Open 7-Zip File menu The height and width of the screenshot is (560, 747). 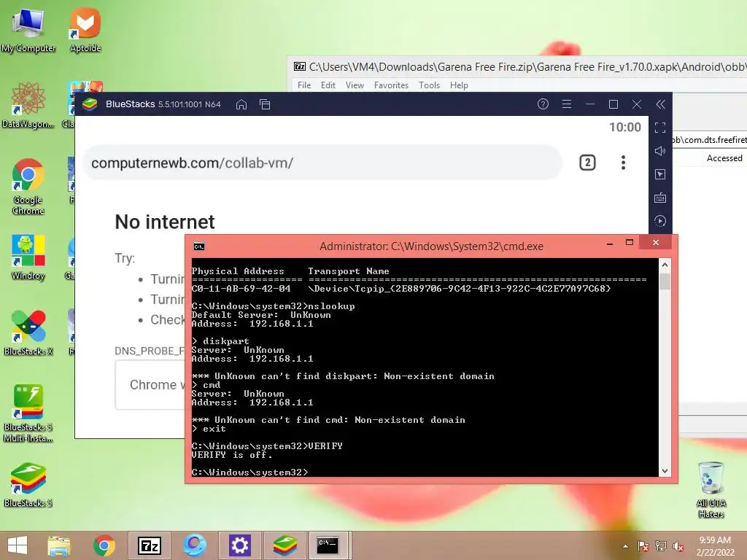point(304,85)
